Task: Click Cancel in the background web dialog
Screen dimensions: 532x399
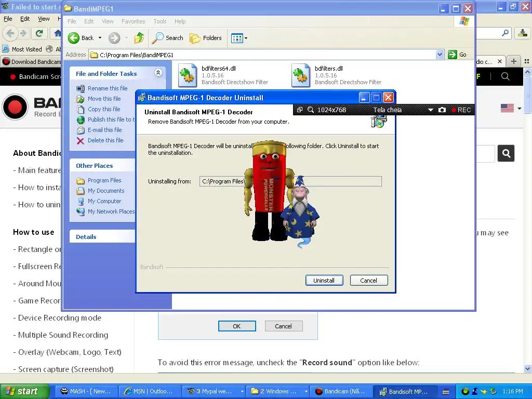Action: pyautogui.click(x=283, y=326)
